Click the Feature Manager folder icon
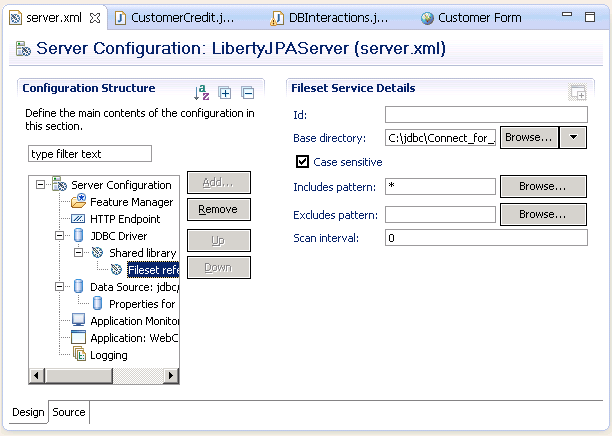Image resolution: width=612 pixels, height=436 pixels. (78, 202)
